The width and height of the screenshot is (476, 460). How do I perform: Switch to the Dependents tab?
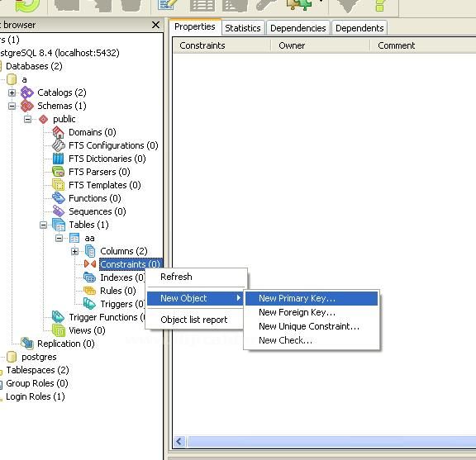pyautogui.click(x=359, y=28)
